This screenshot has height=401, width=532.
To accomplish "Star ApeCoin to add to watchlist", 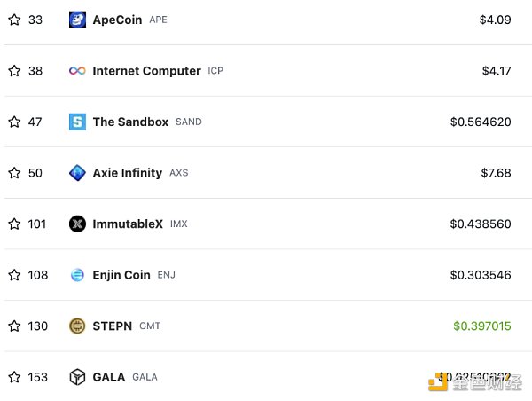I will pyautogui.click(x=14, y=20).
